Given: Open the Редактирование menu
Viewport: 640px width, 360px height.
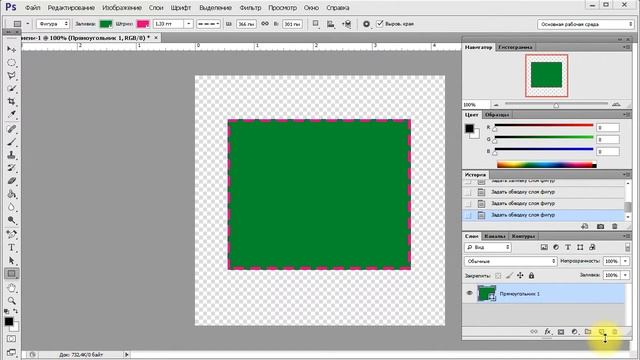Looking at the screenshot, I should click(71, 8).
